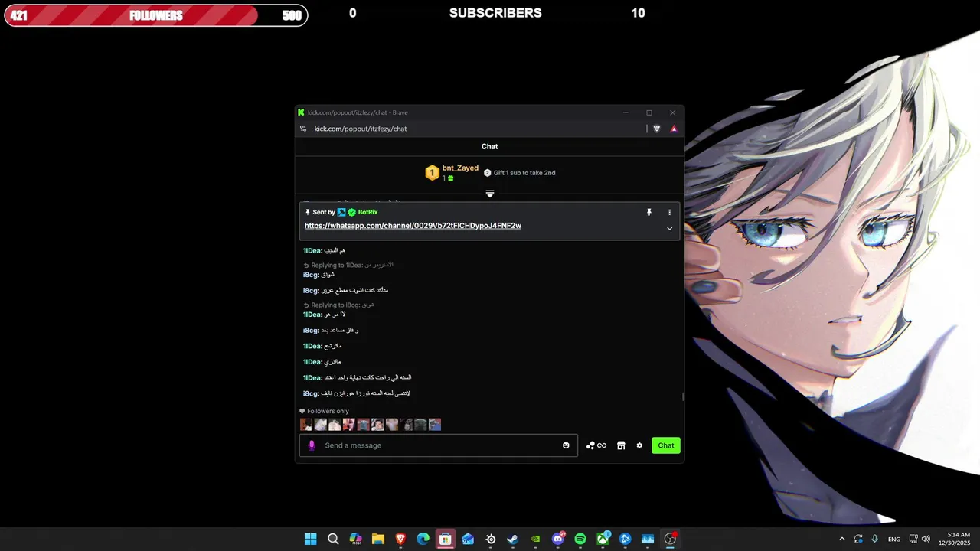Open site settings icon in address bar
This screenshot has width=980, height=551.
[303, 129]
